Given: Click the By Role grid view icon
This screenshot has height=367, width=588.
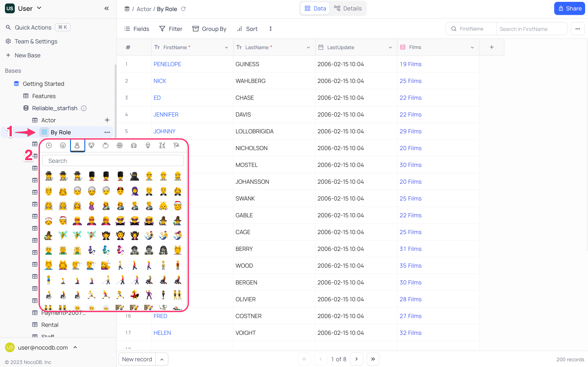Looking at the screenshot, I should click(44, 132).
